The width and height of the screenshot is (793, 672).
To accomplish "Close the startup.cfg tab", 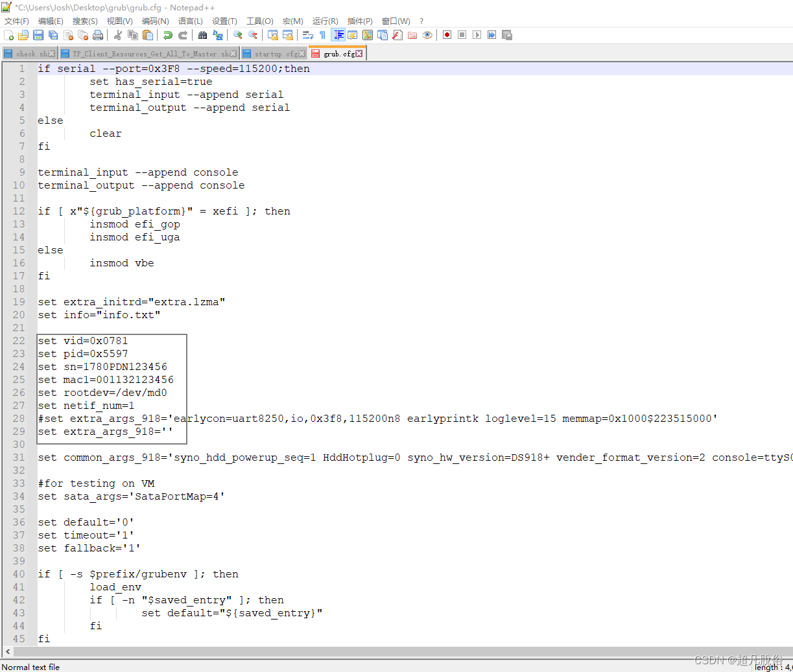I will point(302,54).
